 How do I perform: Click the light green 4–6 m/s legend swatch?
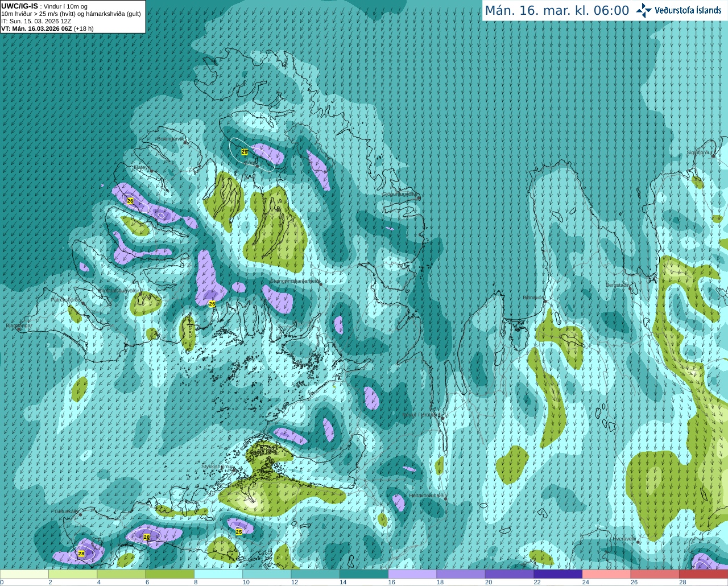[x=121, y=574]
